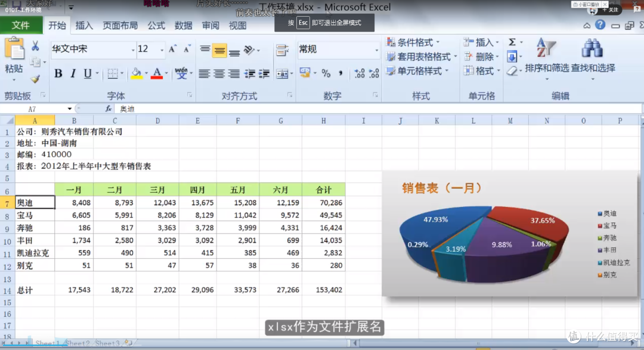Click the AutoSum sigma icon
This screenshot has width=644, height=350.
click(512, 42)
